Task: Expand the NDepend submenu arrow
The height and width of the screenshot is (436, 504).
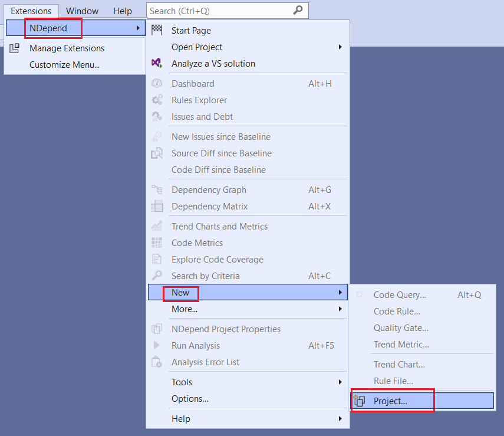Action: click(138, 28)
